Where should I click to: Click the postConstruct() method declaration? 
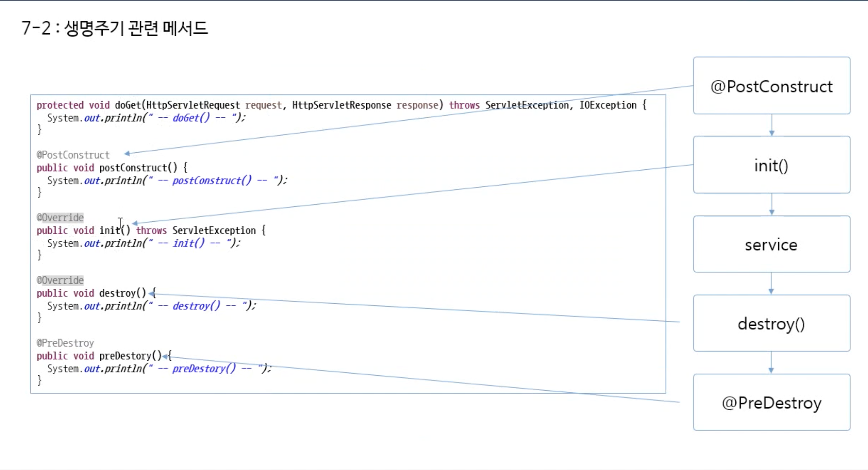[x=112, y=168]
